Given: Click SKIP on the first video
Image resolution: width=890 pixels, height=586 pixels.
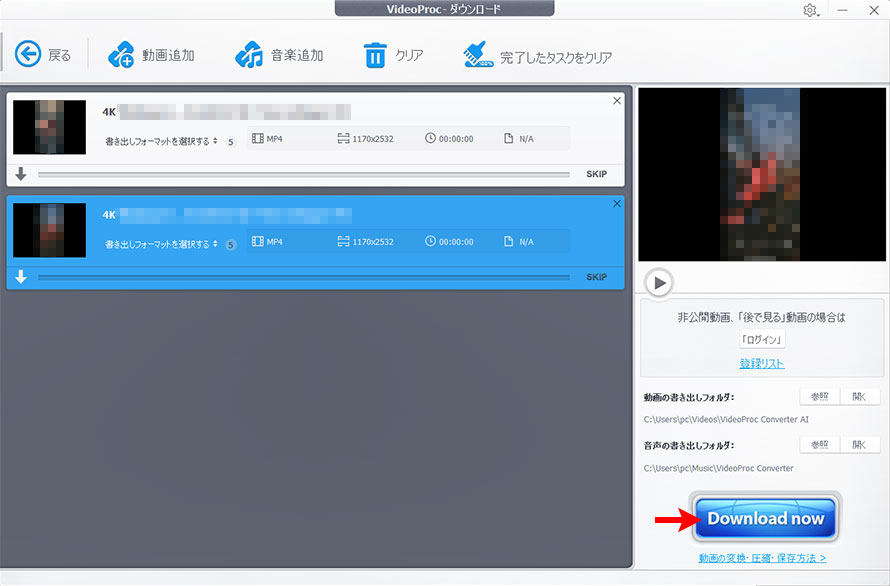Looking at the screenshot, I should (x=597, y=174).
